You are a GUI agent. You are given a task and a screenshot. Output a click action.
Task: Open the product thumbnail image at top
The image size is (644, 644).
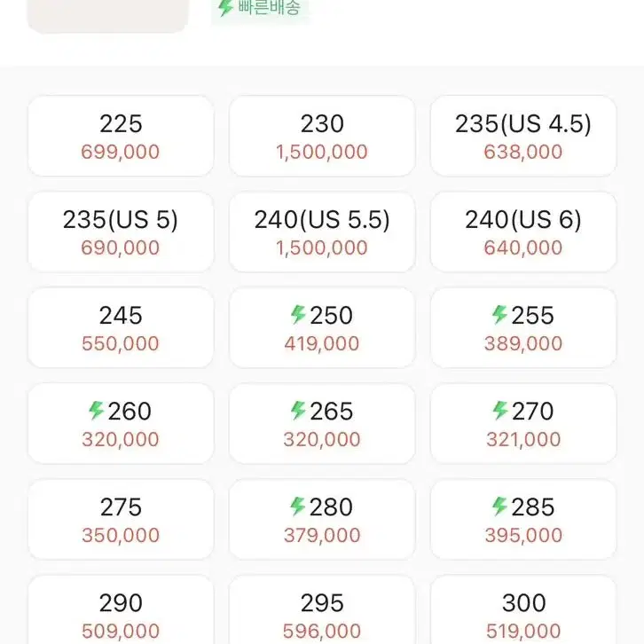click(108, 16)
